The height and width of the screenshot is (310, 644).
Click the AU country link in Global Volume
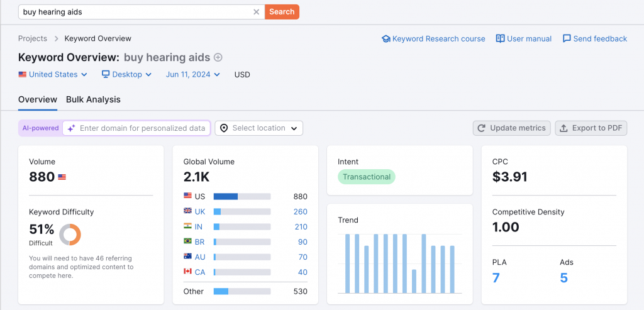(200, 257)
